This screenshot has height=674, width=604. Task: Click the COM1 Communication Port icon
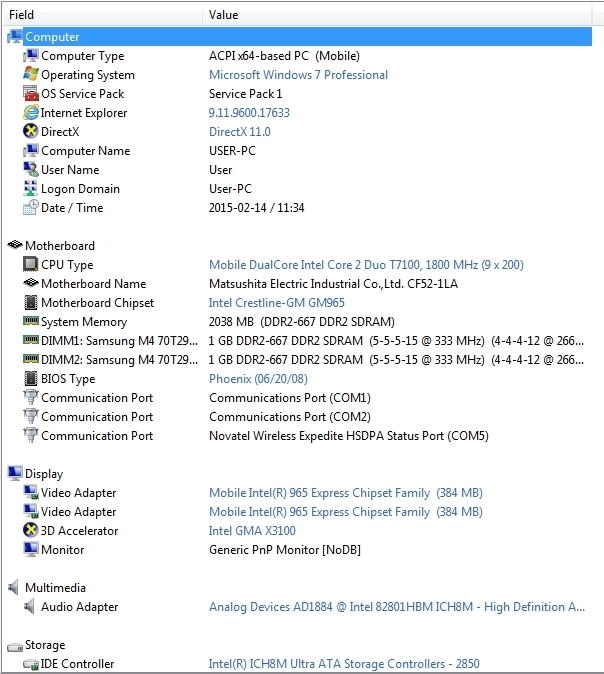tap(31, 398)
